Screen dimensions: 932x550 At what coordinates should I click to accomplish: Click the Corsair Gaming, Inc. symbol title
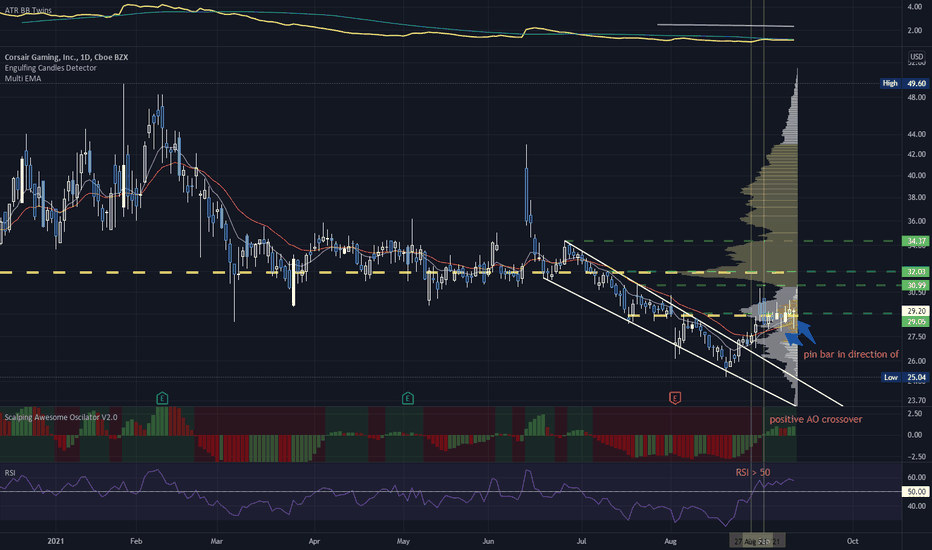coord(66,57)
